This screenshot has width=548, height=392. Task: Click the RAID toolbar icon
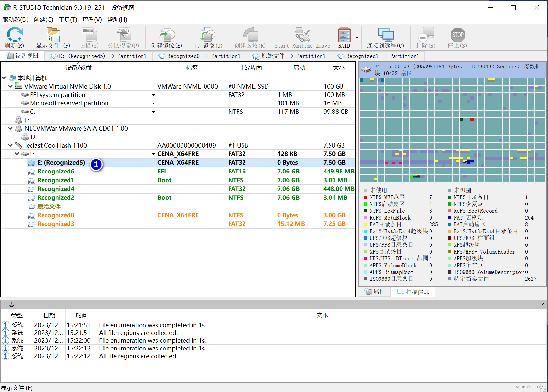344,34
